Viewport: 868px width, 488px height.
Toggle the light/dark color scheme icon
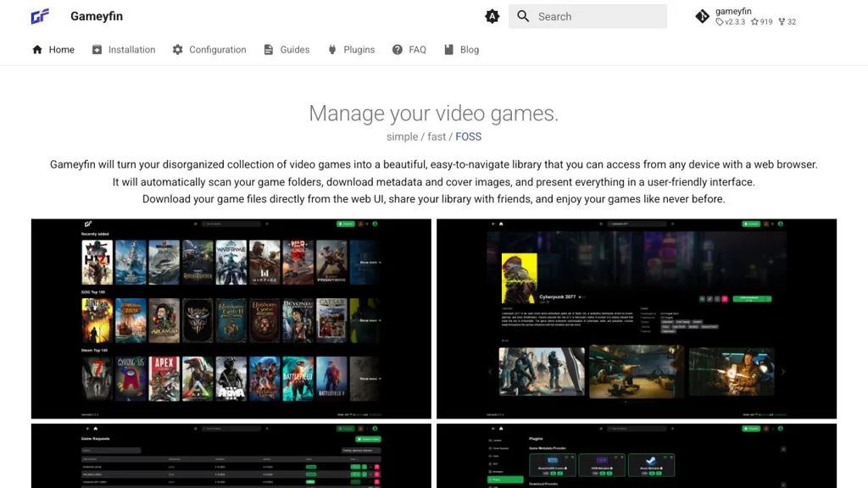point(492,16)
